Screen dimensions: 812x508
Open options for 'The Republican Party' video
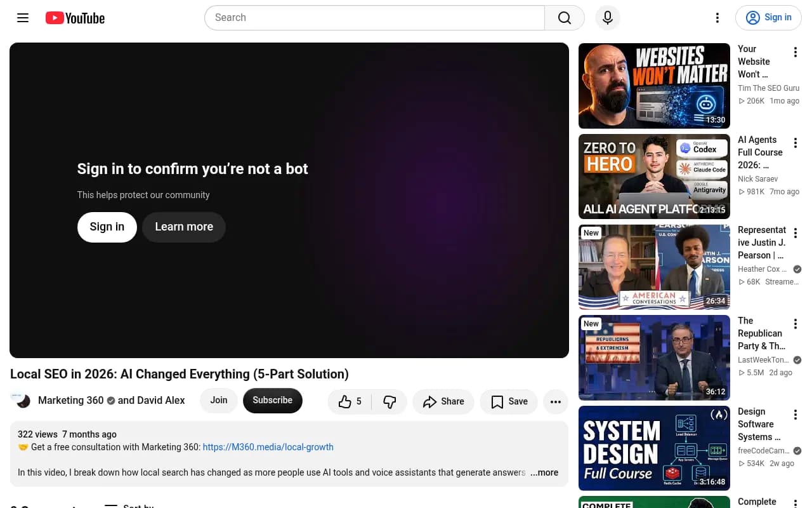point(796,324)
